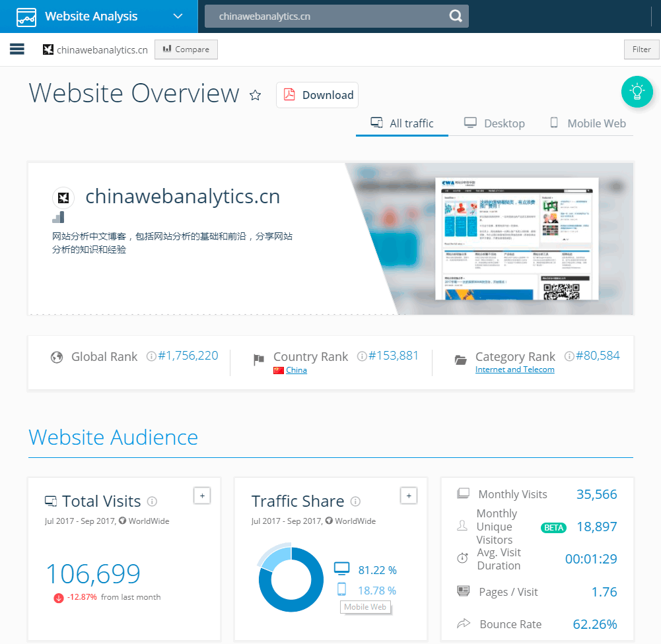The image size is (661, 644).
Task: Star the Website Overview as favorite
Action: [x=255, y=95]
